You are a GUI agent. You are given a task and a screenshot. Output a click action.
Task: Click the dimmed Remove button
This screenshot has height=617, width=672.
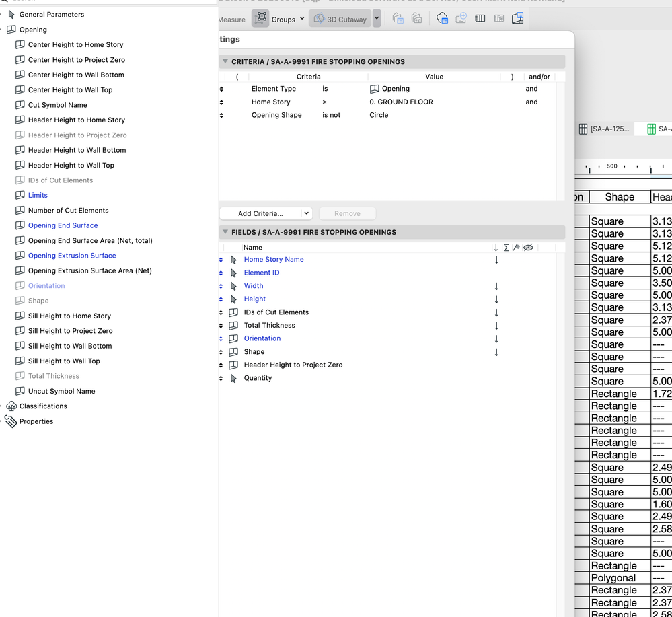click(x=348, y=213)
